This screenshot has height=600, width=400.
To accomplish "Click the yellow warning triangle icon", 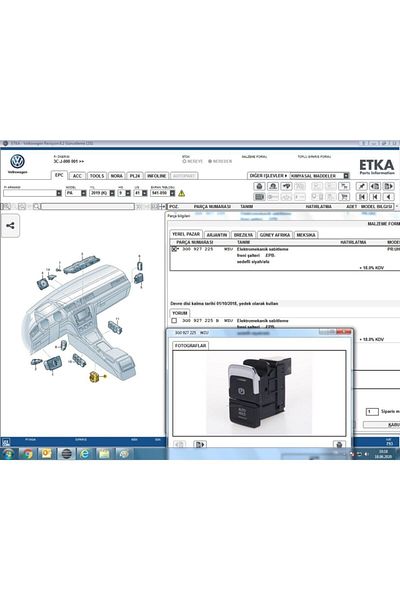I will 182,194.
